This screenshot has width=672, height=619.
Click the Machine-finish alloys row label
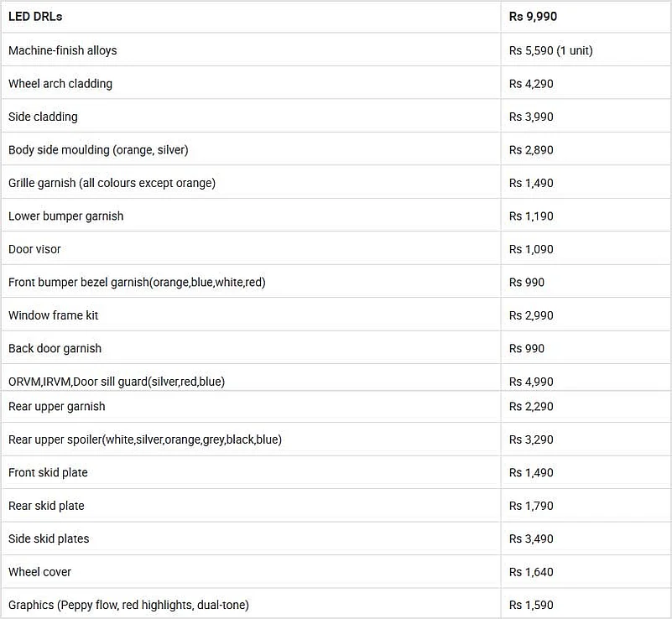pyautogui.click(x=63, y=50)
